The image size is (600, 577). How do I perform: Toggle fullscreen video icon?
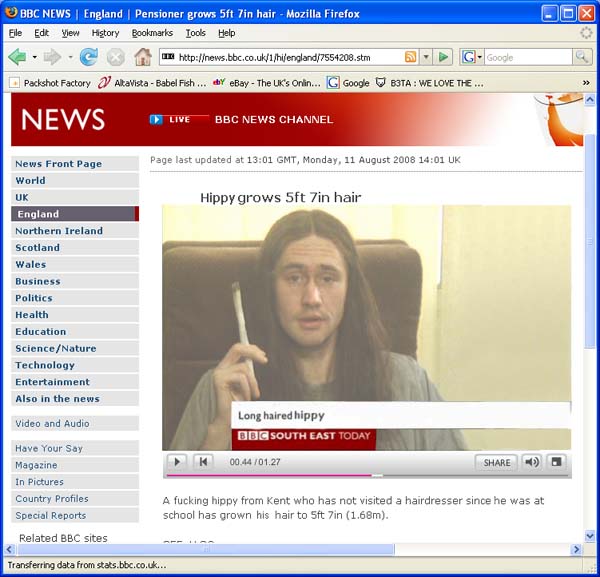click(x=556, y=462)
